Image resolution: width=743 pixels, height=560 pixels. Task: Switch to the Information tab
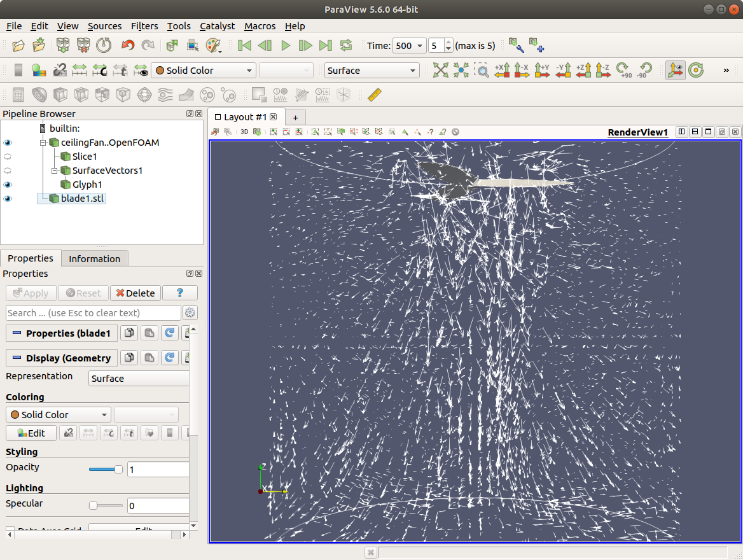94,259
